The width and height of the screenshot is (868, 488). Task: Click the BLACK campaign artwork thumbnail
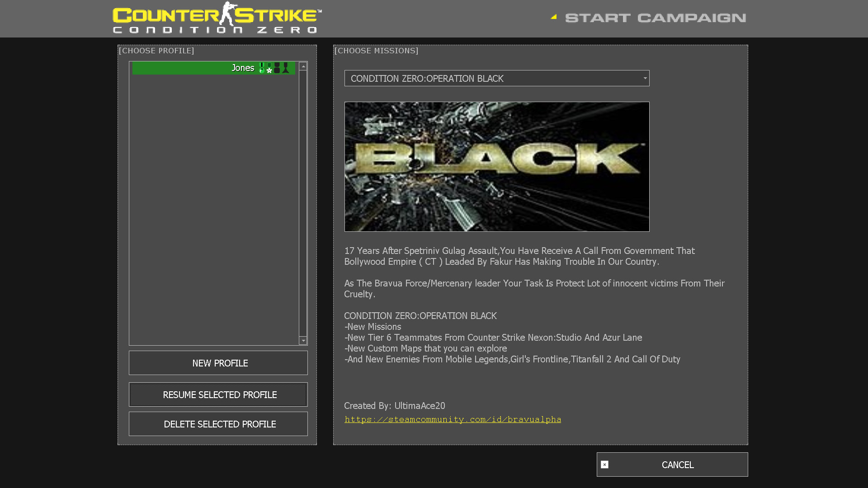click(x=497, y=166)
